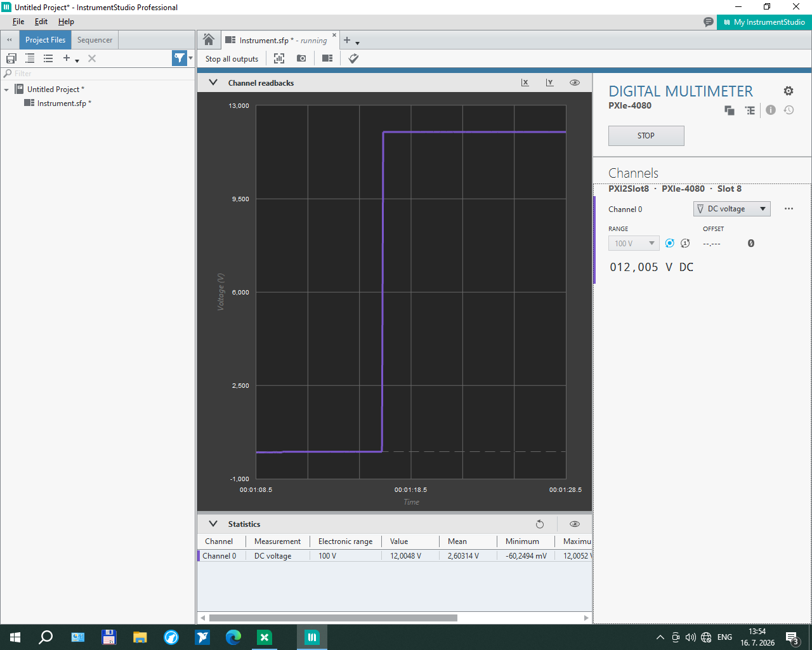Click the DMM info icon

pyautogui.click(x=771, y=110)
